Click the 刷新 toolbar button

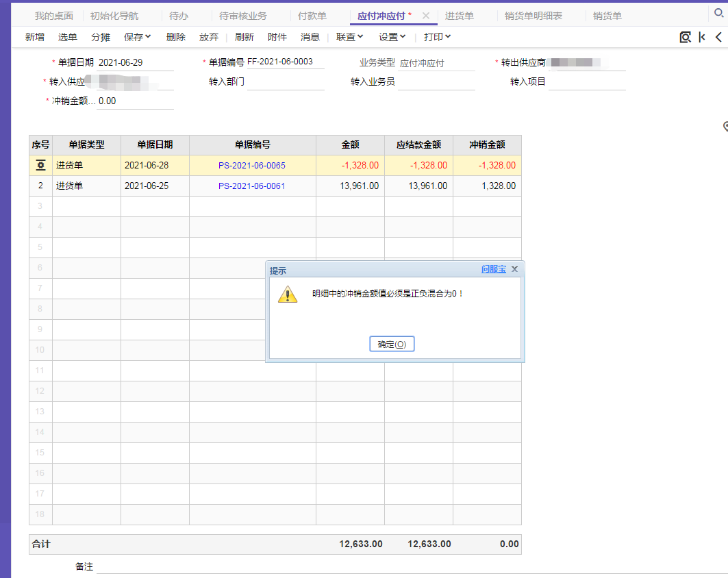(x=244, y=37)
